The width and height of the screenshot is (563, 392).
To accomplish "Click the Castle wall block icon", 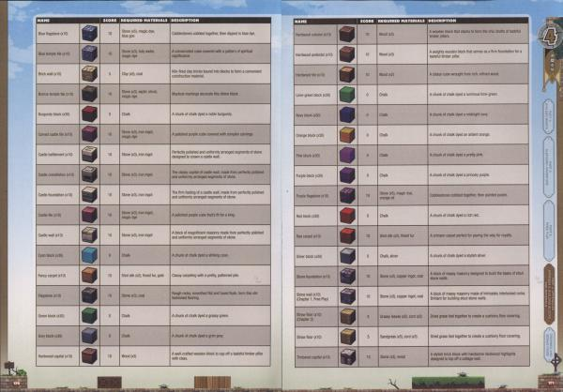I will click(89, 235).
